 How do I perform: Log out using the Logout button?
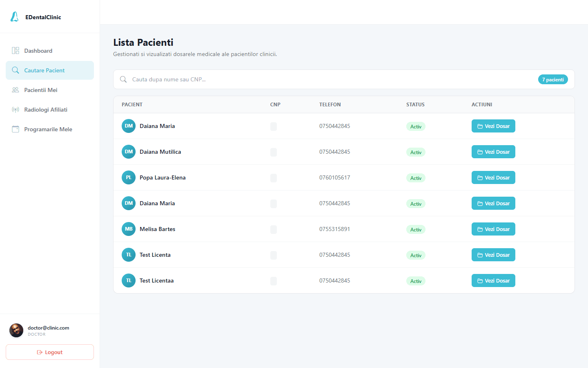(50, 352)
